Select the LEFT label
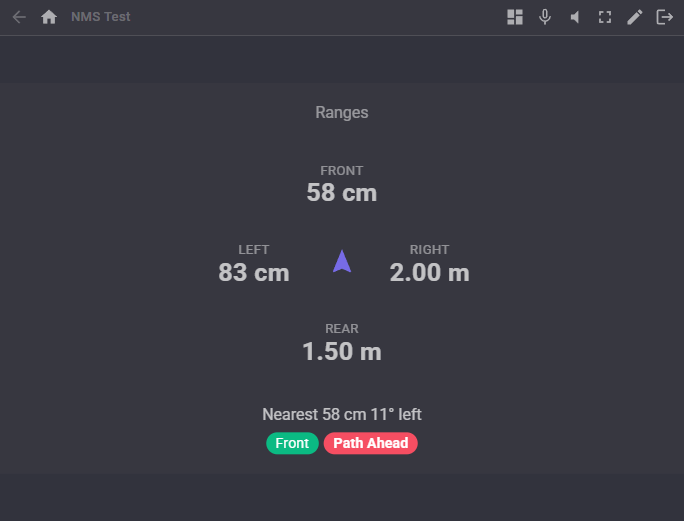 [253, 250]
